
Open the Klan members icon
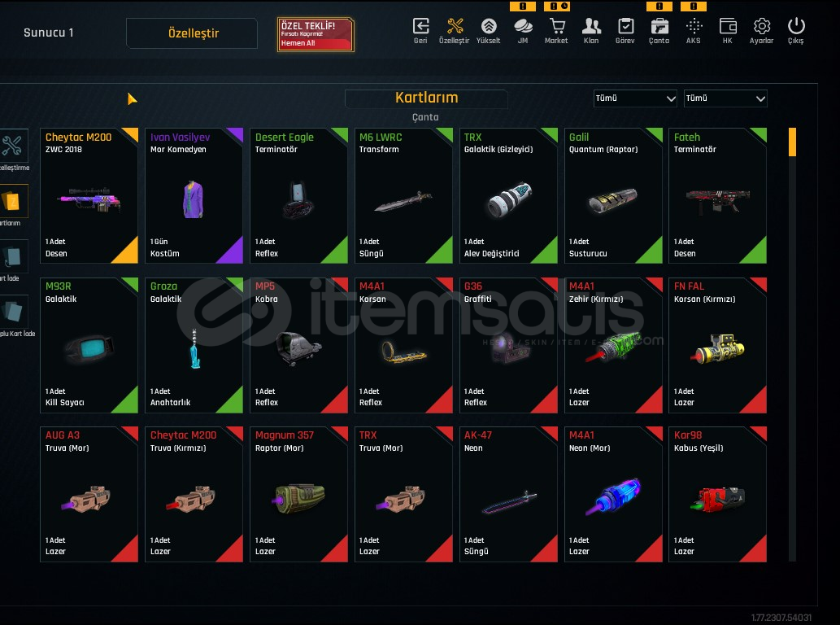point(591,31)
